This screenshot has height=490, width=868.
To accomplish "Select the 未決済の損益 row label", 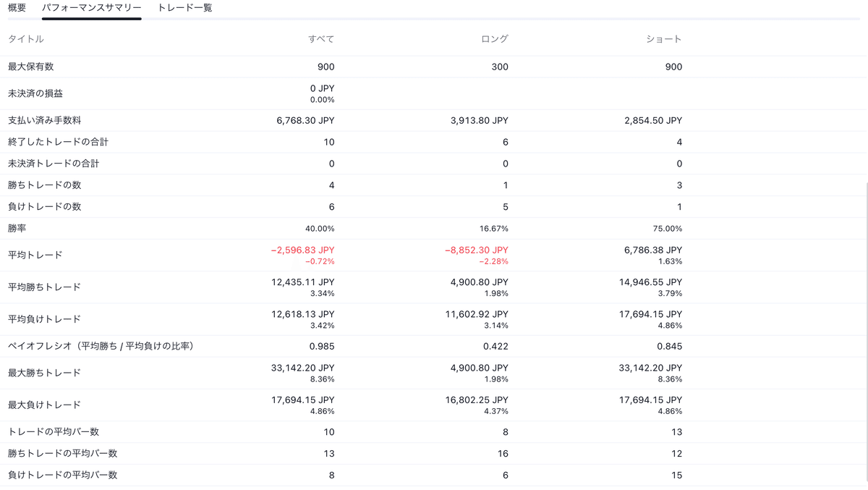I will pyautogui.click(x=35, y=93).
